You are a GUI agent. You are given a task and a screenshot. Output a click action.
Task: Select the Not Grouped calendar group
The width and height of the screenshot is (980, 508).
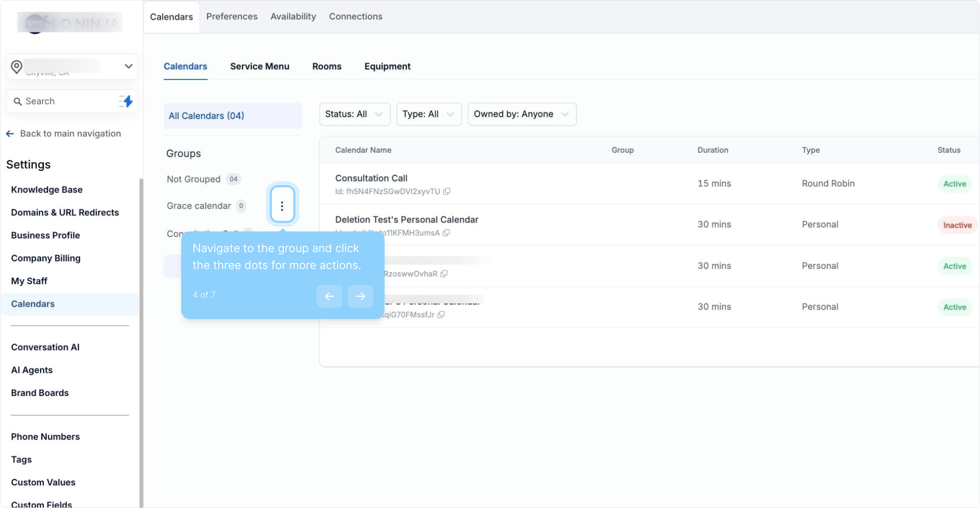tap(193, 179)
